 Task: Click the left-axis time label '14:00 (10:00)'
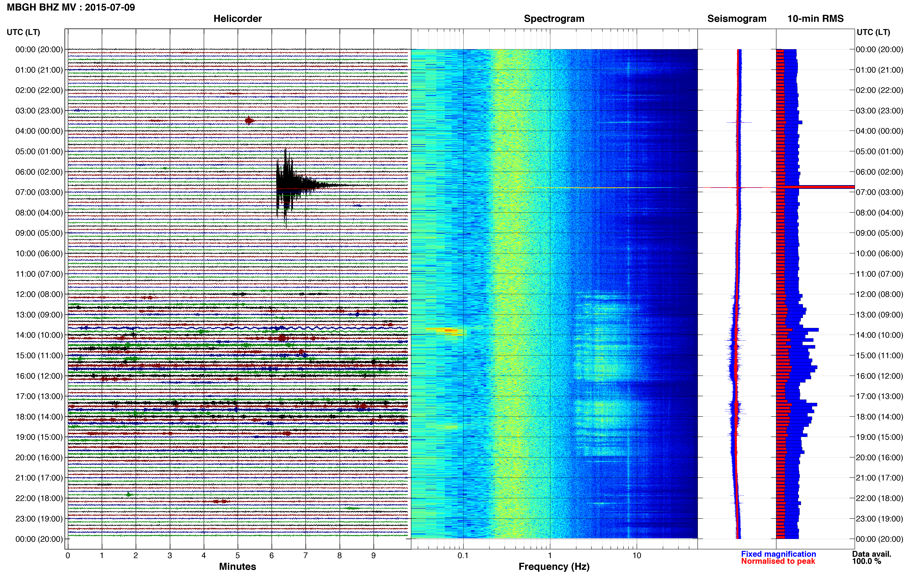coord(39,335)
